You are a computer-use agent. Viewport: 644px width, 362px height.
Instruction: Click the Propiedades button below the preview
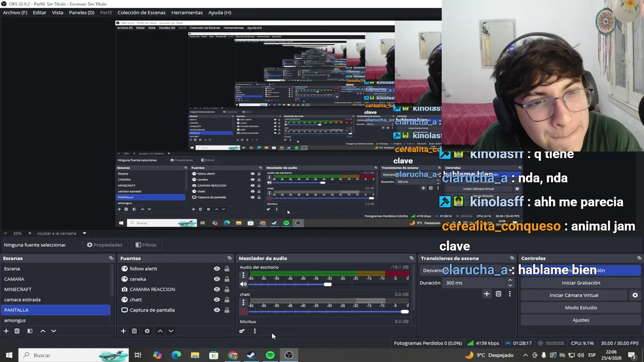pyautogui.click(x=104, y=245)
